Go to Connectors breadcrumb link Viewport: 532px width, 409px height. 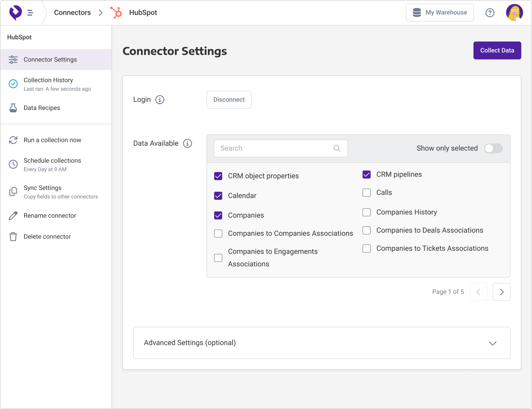72,13
